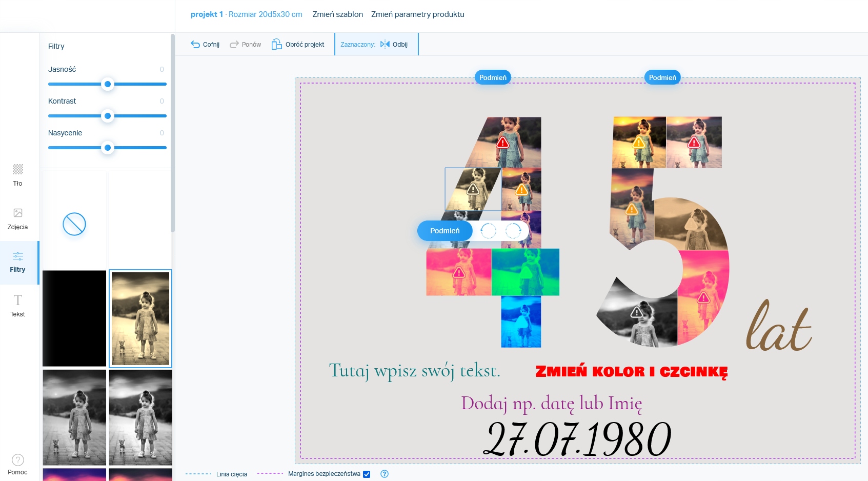This screenshot has width=868, height=481.
Task: Adjust the Jasność brightness slider
Action: 108,84
